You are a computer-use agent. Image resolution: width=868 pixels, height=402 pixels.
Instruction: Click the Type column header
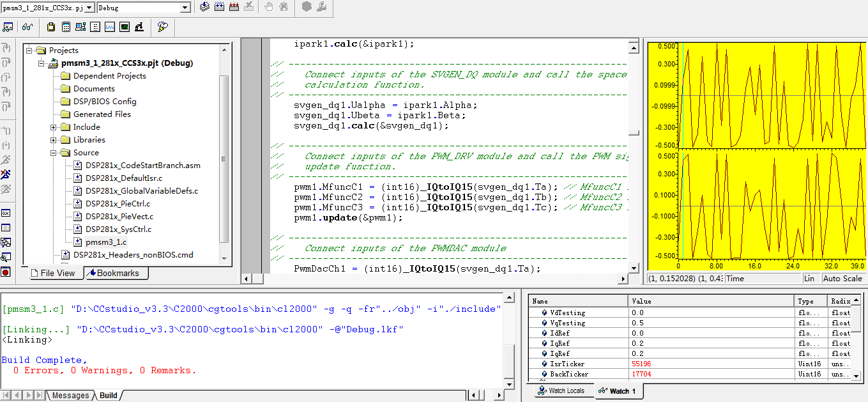tap(812, 301)
